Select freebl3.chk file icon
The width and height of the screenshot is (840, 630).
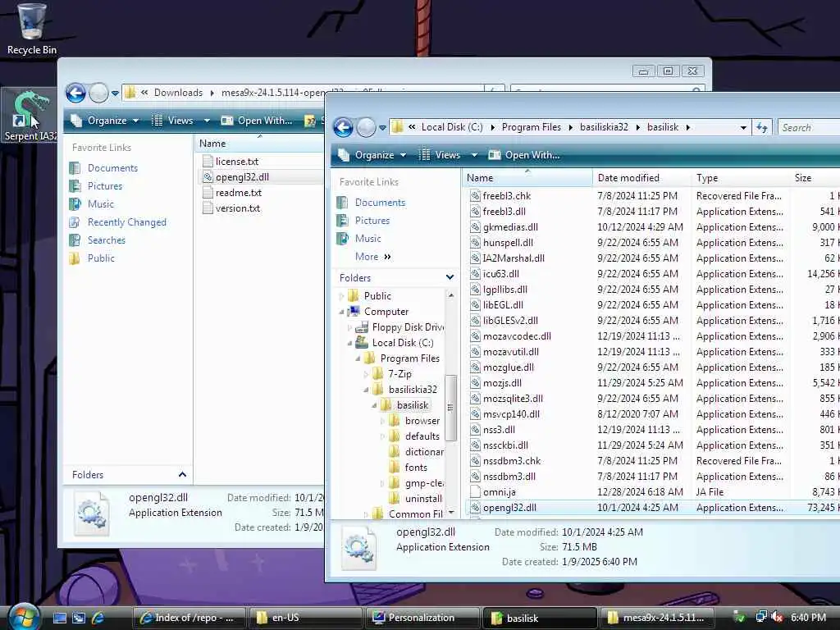[x=475, y=196]
